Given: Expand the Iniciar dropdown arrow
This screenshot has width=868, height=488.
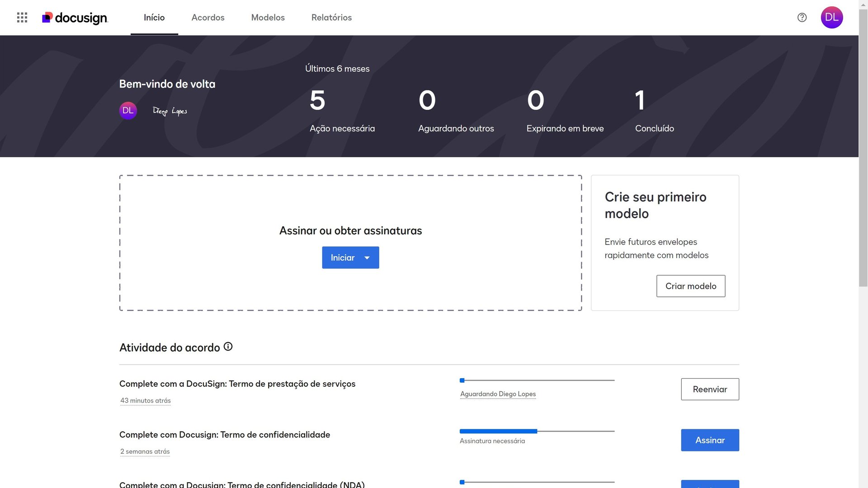Looking at the screenshot, I should pos(367,258).
